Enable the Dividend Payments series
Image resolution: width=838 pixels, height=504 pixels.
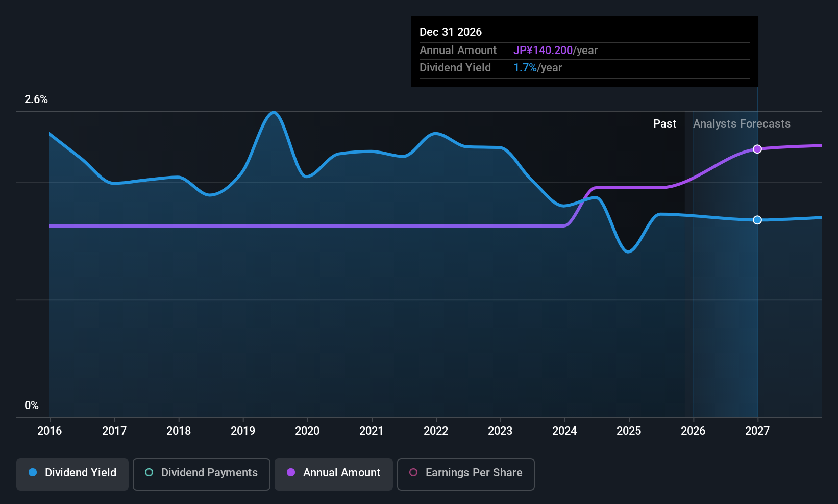point(202,473)
